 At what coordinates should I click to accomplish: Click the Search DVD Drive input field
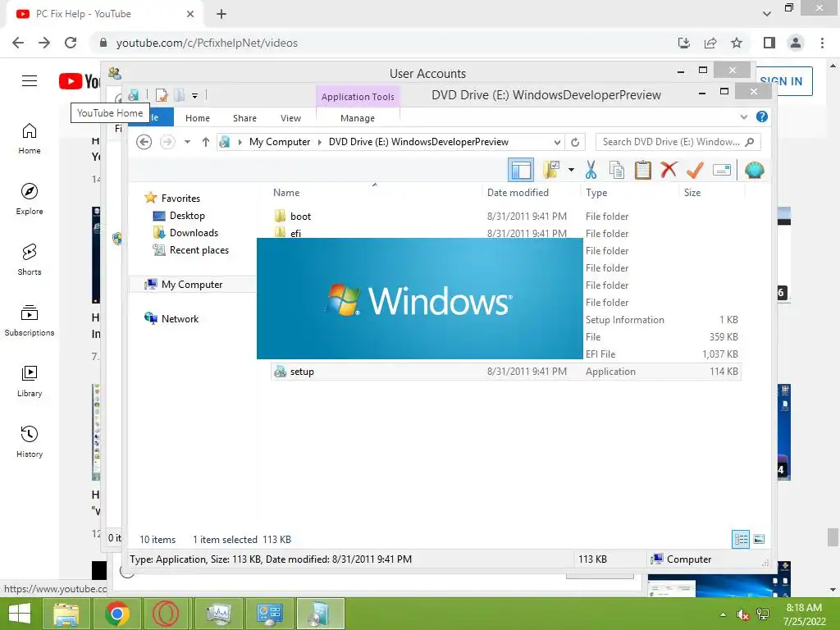pyautogui.click(x=678, y=142)
